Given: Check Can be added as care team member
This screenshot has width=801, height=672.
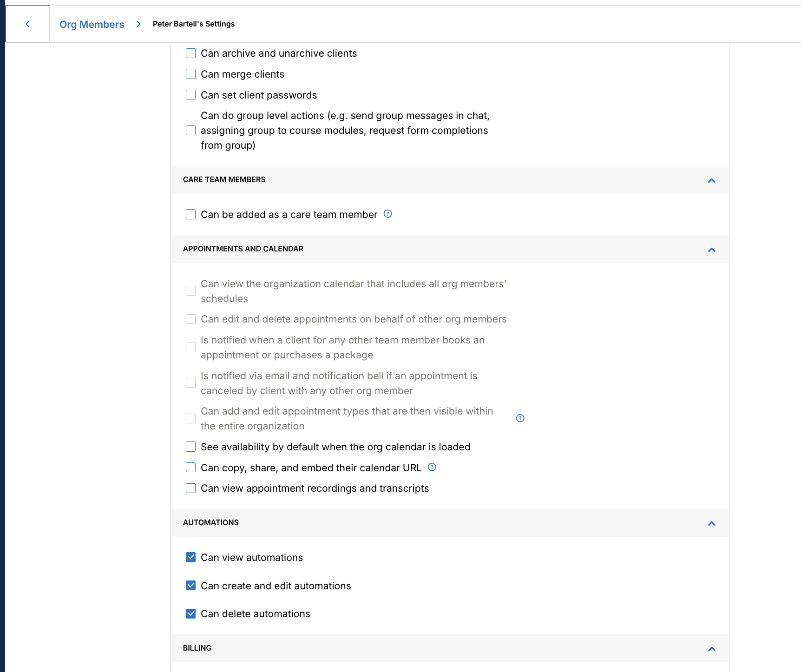Looking at the screenshot, I should click(190, 214).
